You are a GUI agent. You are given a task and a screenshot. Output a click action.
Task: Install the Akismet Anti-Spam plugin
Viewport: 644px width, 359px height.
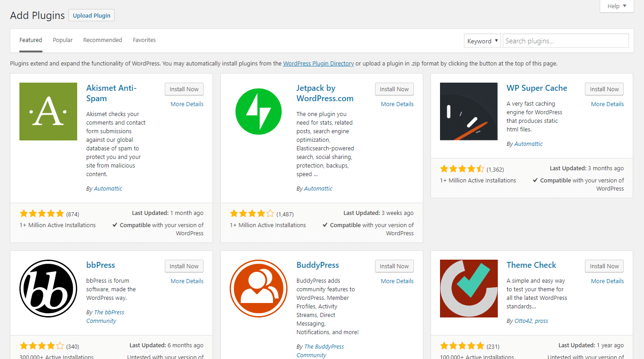[x=184, y=89]
